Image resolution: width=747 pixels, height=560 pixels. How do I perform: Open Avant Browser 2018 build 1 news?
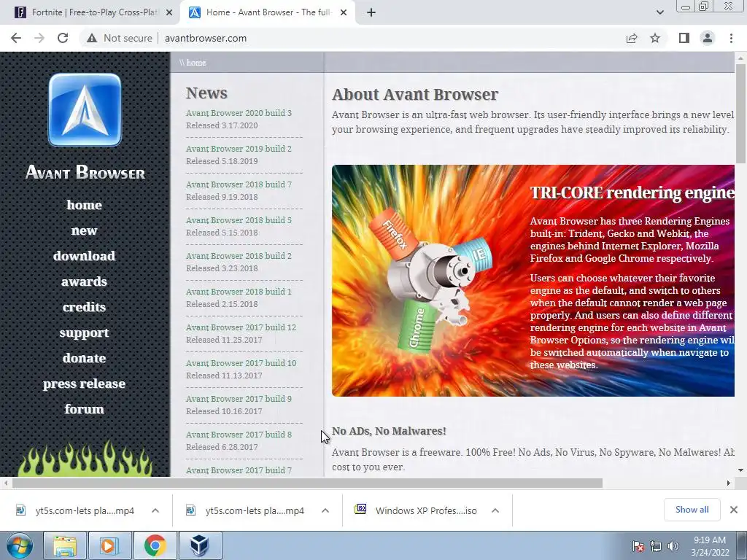point(239,292)
